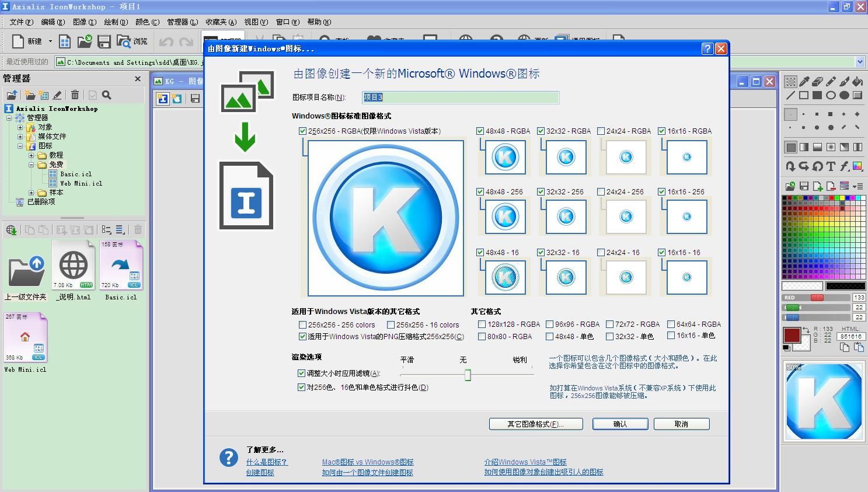Screen dimensions: 868x492
Task: Click the help question mark in dialog title
Action: 707,48
